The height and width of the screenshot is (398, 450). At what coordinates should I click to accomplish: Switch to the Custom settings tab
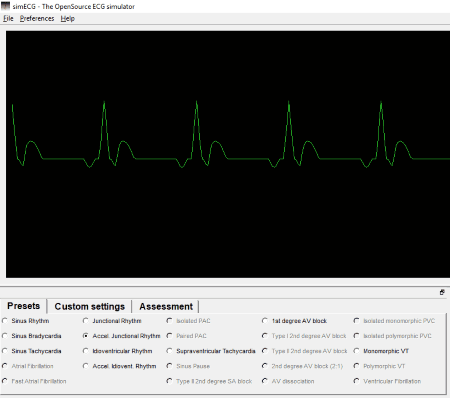tap(90, 306)
